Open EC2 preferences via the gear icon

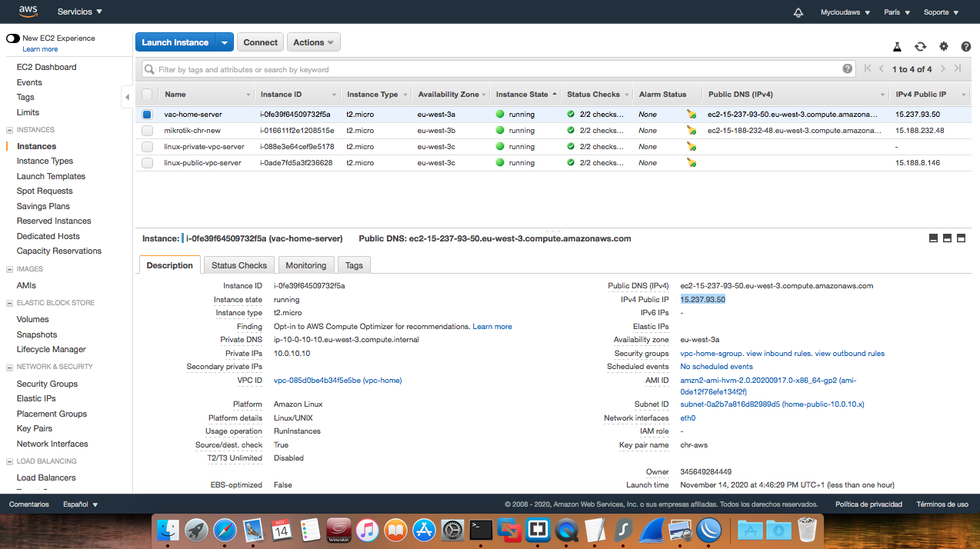tap(943, 46)
